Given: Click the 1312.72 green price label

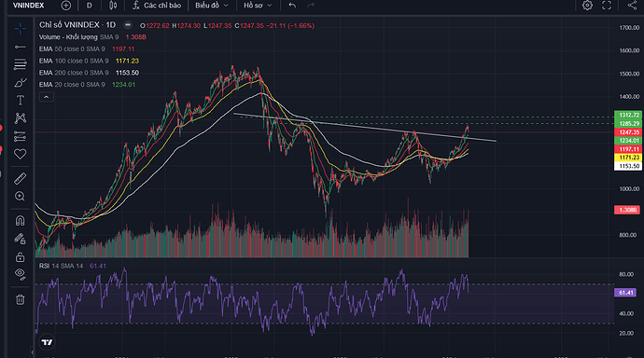Looking at the screenshot, I should click(x=627, y=115).
